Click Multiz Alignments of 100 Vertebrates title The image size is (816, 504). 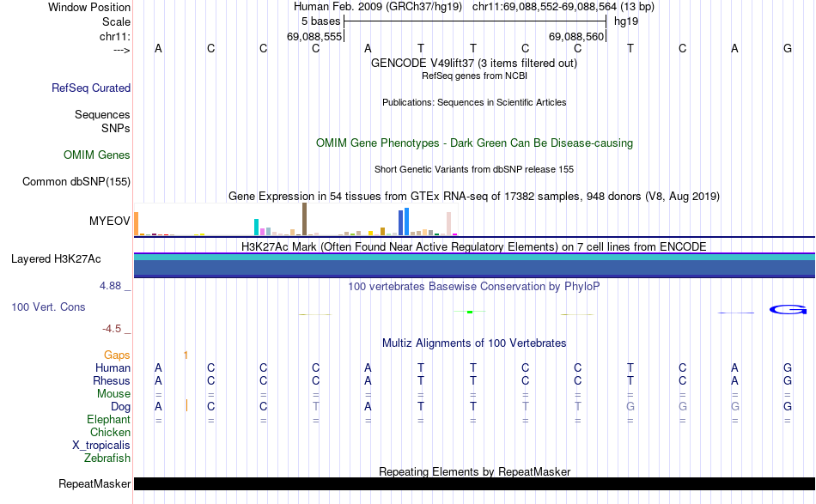474,343
